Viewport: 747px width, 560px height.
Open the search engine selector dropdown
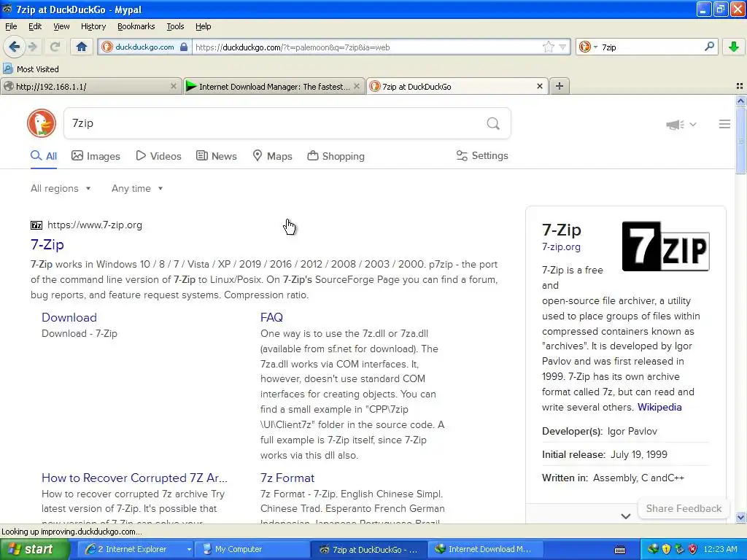coord(588,47)
